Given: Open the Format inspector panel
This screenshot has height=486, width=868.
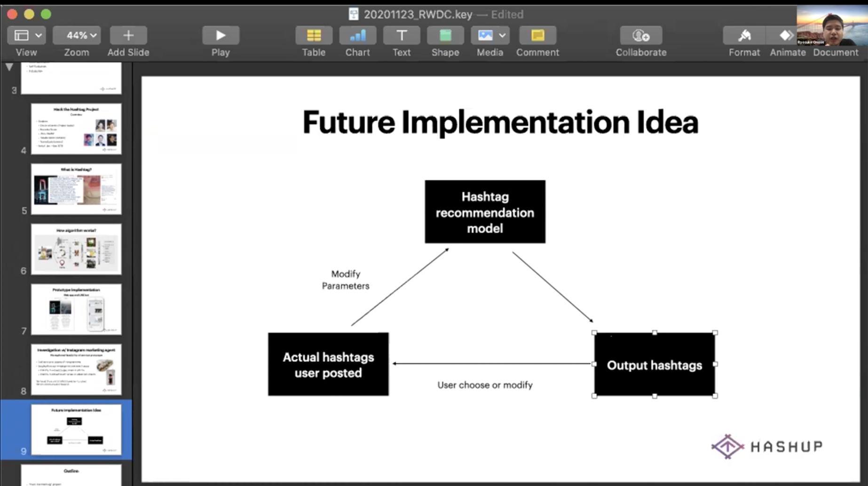Looking at the screenshot, I should [744, 36].
